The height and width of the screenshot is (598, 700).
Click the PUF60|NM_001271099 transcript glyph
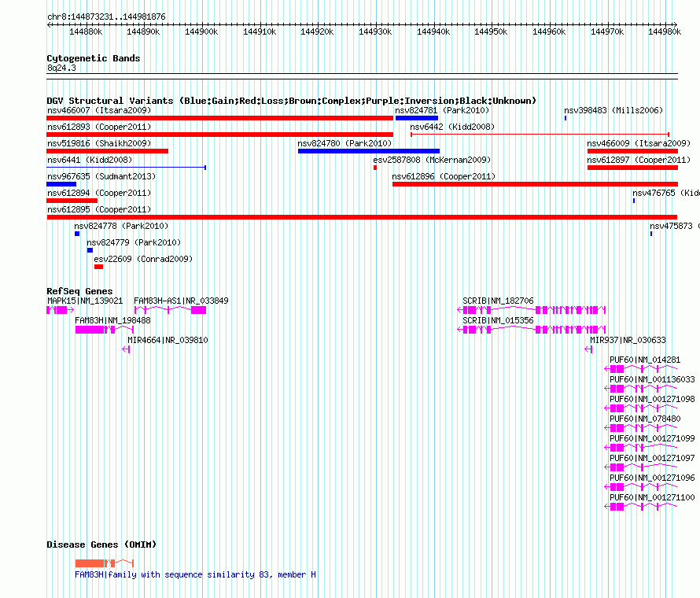pos(641,448)
